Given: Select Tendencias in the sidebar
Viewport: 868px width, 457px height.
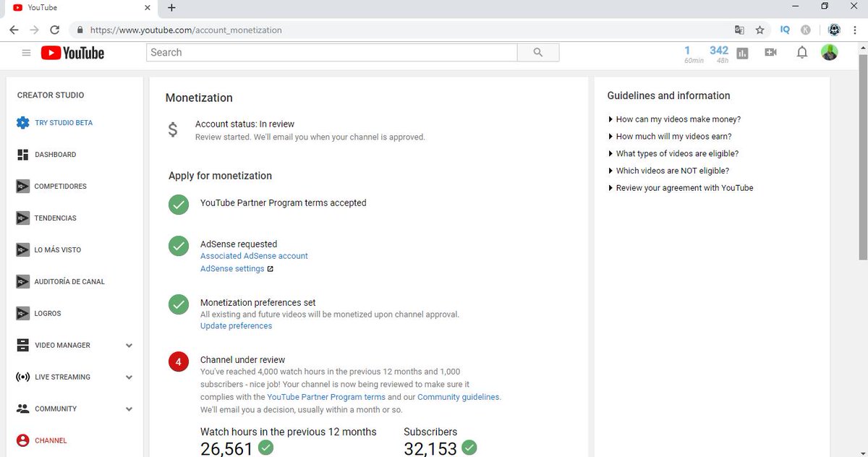Looking at the screenshot, I should click(x=55, y=218).
